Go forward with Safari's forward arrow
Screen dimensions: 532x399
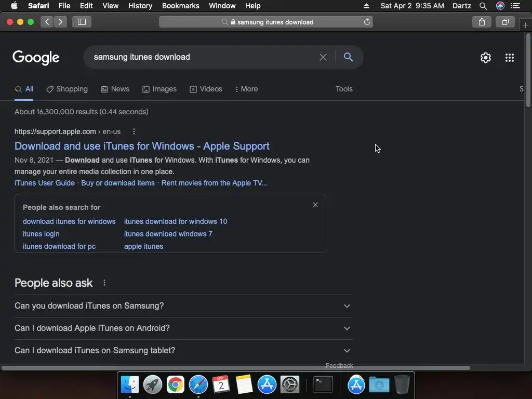coord(60,22)
